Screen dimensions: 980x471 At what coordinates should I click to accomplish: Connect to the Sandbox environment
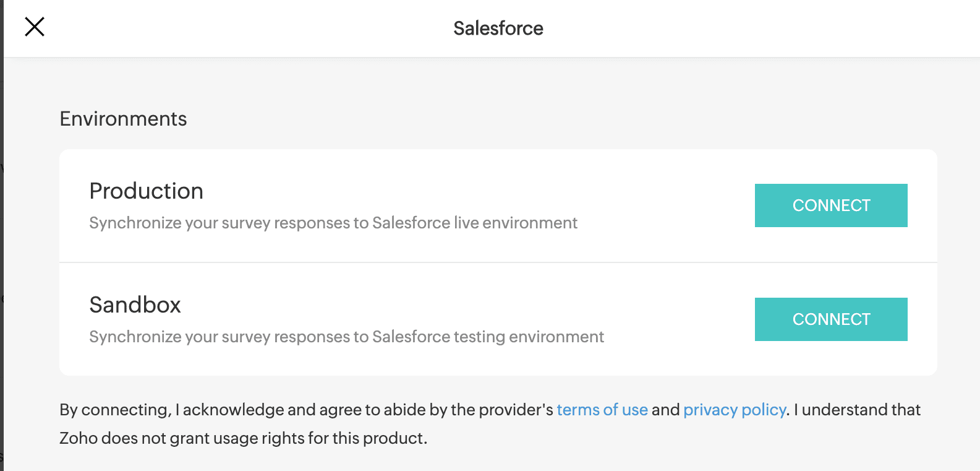tap(830, 319)
